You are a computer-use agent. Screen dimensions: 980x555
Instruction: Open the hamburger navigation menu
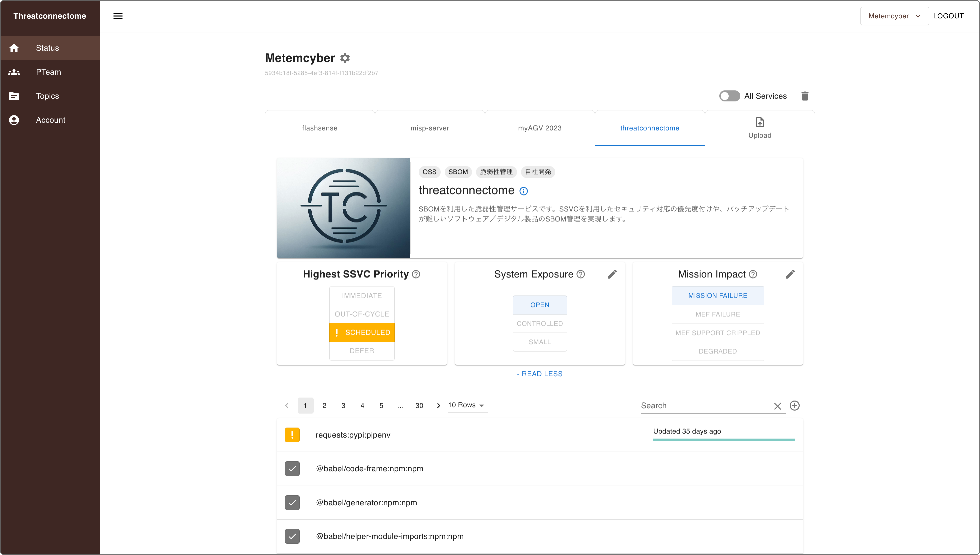click(x=118, y=16)
